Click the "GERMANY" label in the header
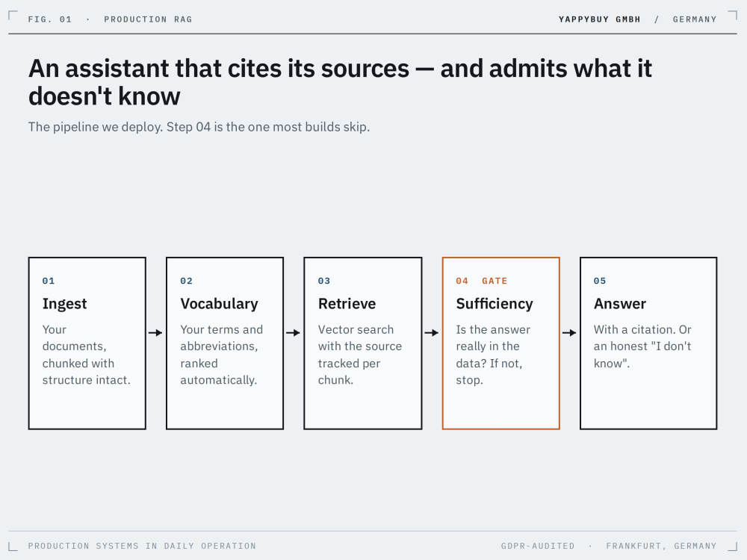Viewport: 747px width, 560px height. (x=695, y=19)
